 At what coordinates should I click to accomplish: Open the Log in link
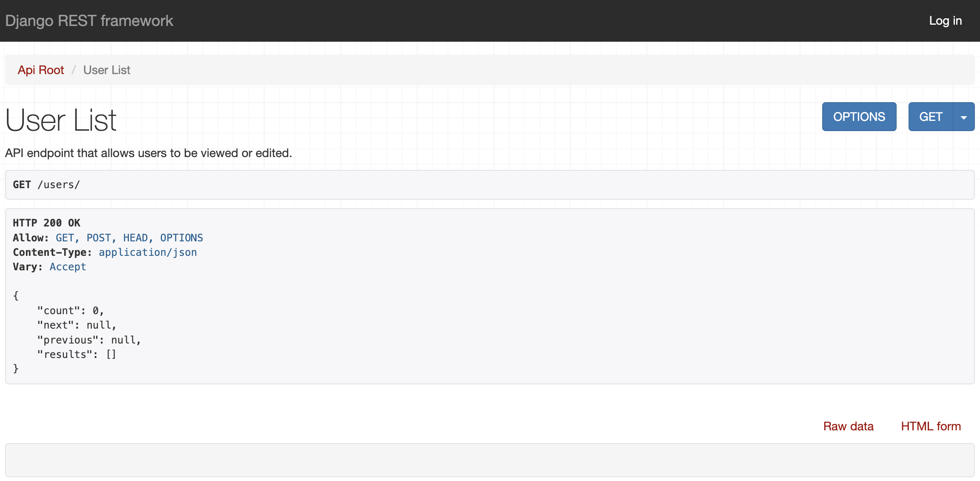point(945,21)
